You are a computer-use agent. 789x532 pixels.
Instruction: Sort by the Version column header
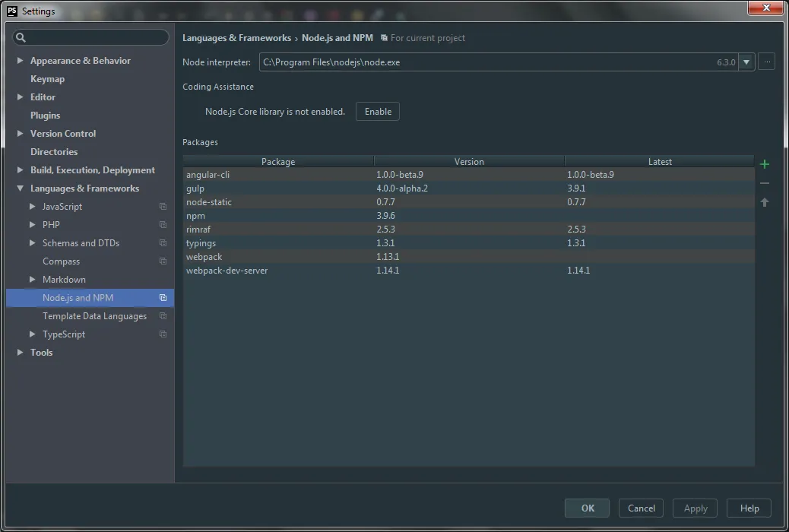(x=469, y=162)
